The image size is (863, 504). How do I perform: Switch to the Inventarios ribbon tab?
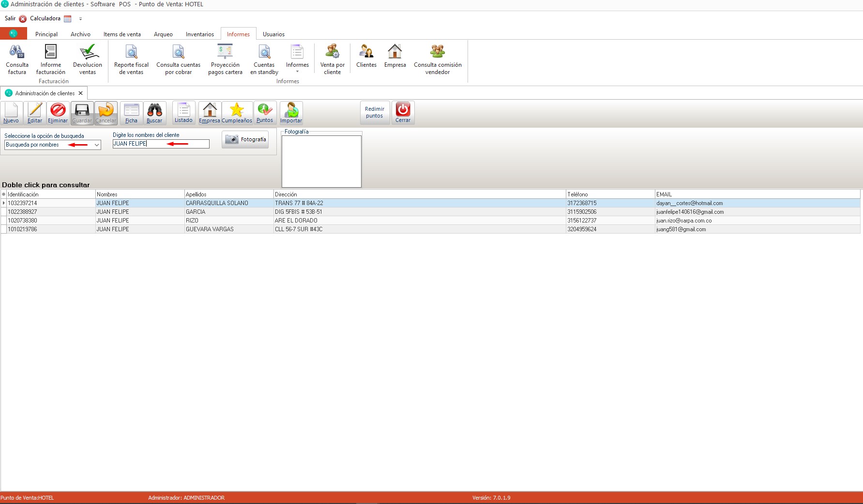click(199, 34)
